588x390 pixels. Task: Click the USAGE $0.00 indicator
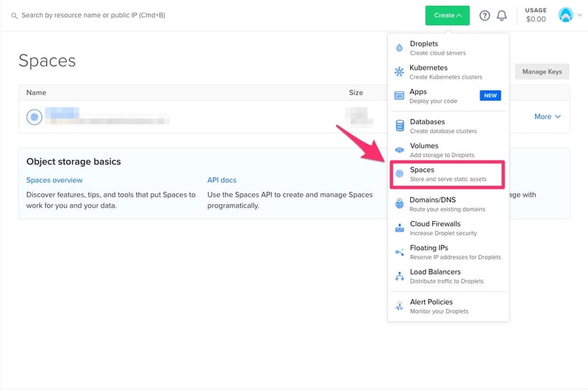pos(536,15)
